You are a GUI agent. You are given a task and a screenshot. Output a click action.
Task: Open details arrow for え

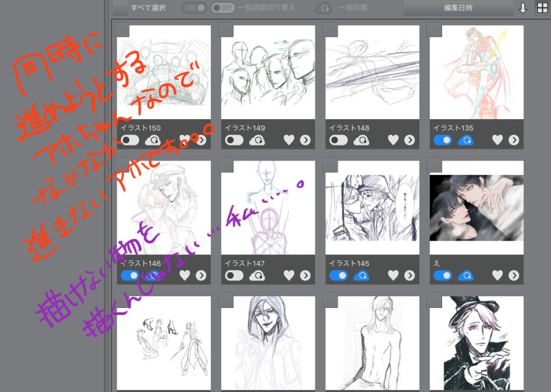tap(514, 276)
